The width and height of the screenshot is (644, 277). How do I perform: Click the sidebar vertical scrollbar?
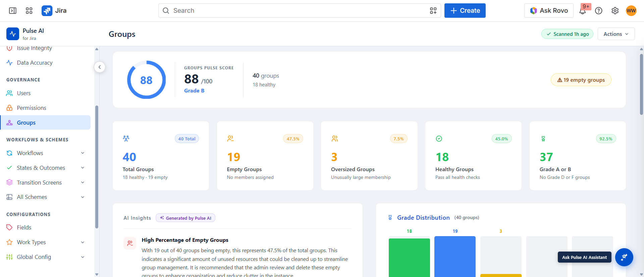(97, 167)
